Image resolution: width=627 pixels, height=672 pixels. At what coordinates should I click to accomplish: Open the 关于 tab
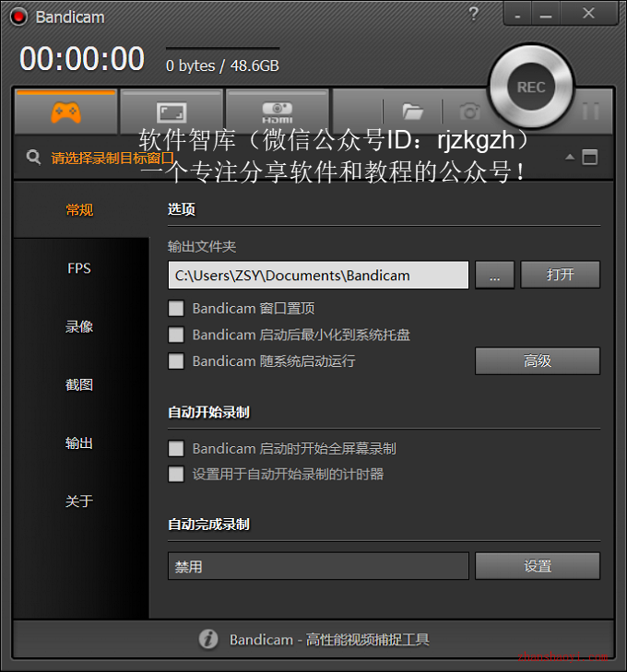point(79,501)
